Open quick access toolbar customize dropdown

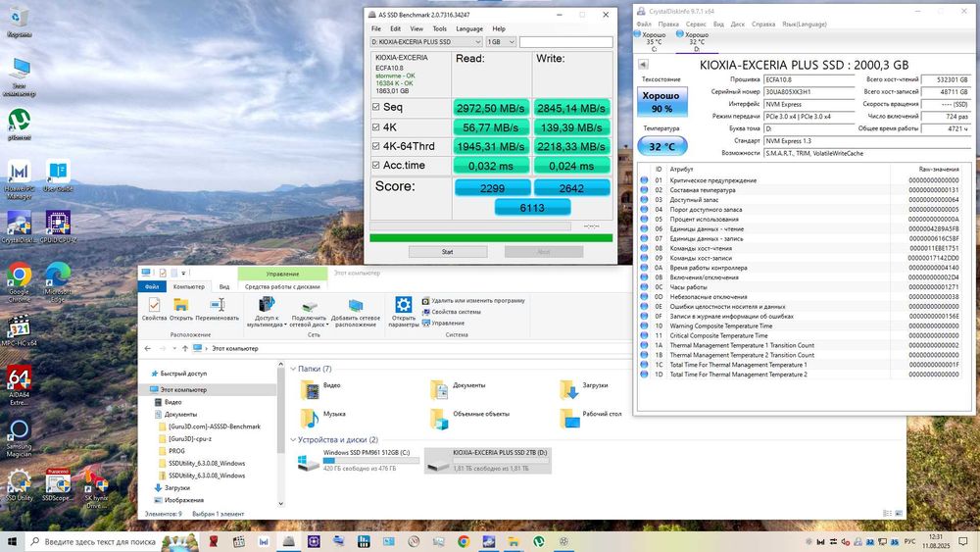pos(184,274)
